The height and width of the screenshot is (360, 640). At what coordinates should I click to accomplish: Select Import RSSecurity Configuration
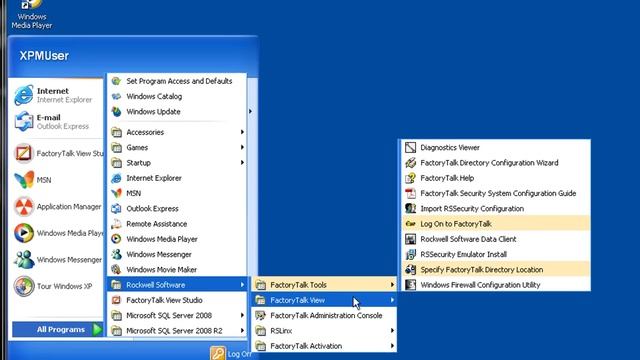click(496, 209)
